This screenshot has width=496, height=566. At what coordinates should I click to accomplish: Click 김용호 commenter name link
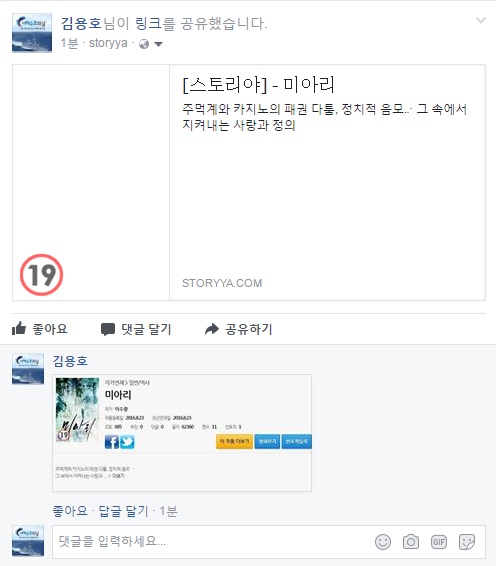(70, 361)
